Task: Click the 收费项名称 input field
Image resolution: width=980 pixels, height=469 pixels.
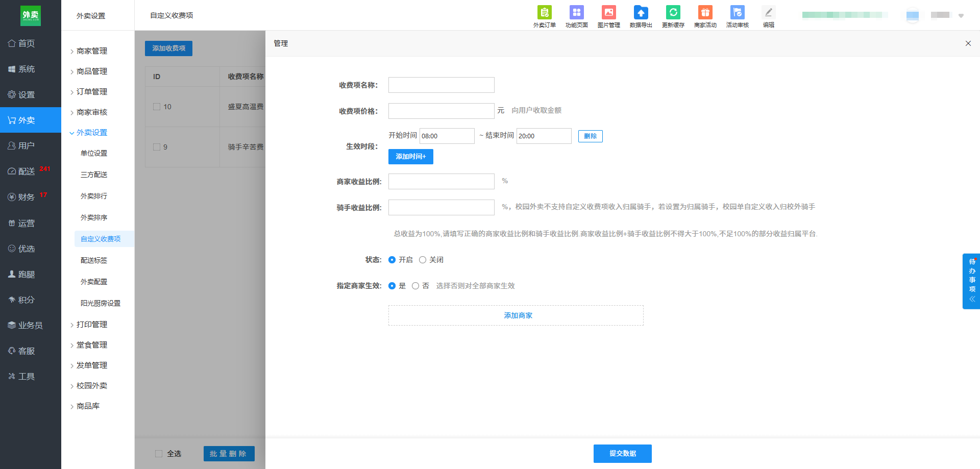Action: (441, 85)
